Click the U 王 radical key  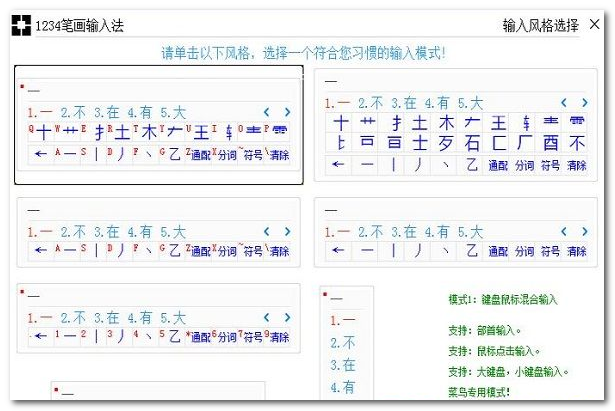[x=198, y=133]
